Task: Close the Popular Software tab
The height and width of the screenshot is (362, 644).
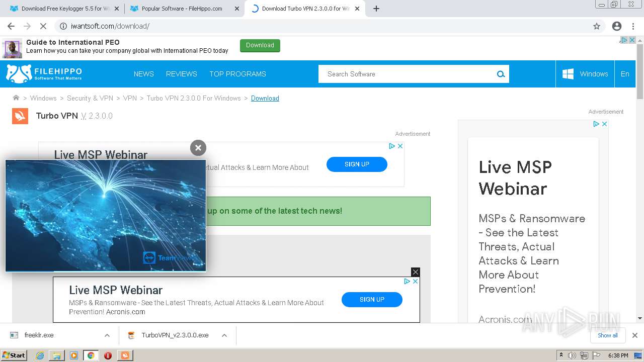Action: [236, 9]
